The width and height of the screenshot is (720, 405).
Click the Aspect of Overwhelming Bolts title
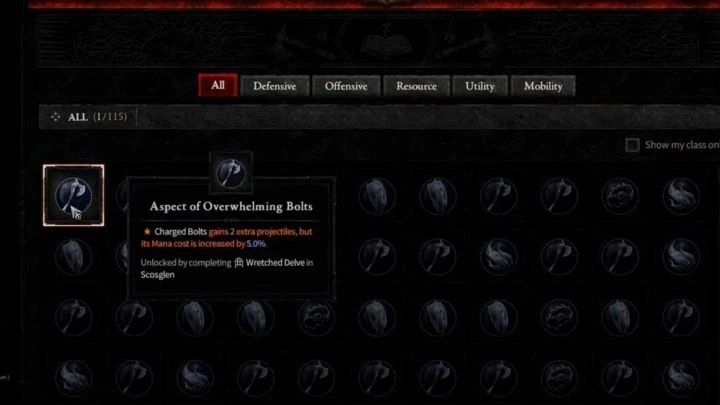pos(231,207)
